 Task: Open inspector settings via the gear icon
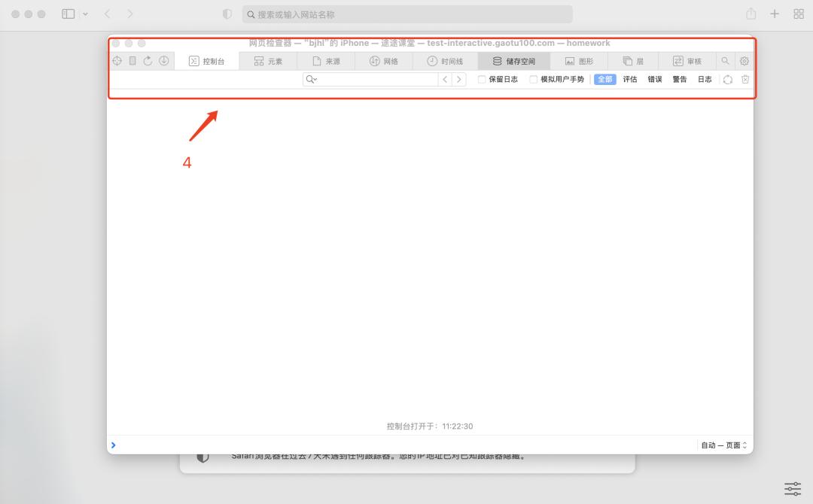point(744,61)
